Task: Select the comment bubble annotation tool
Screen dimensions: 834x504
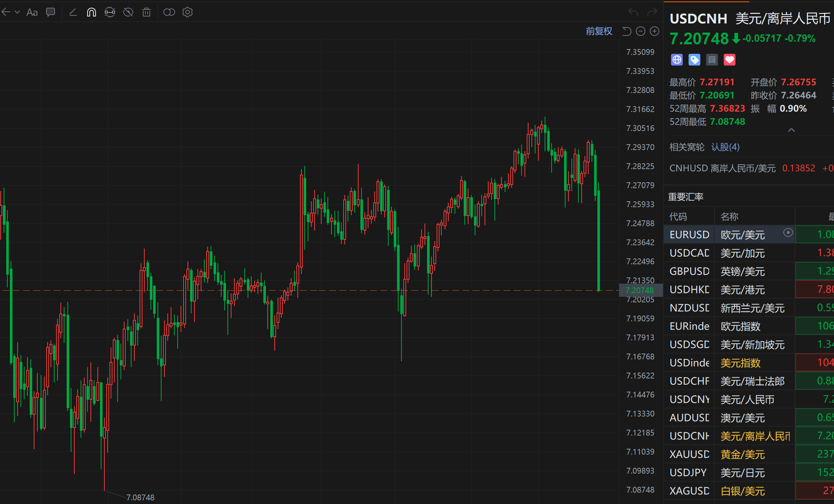Action: (51, 12)
